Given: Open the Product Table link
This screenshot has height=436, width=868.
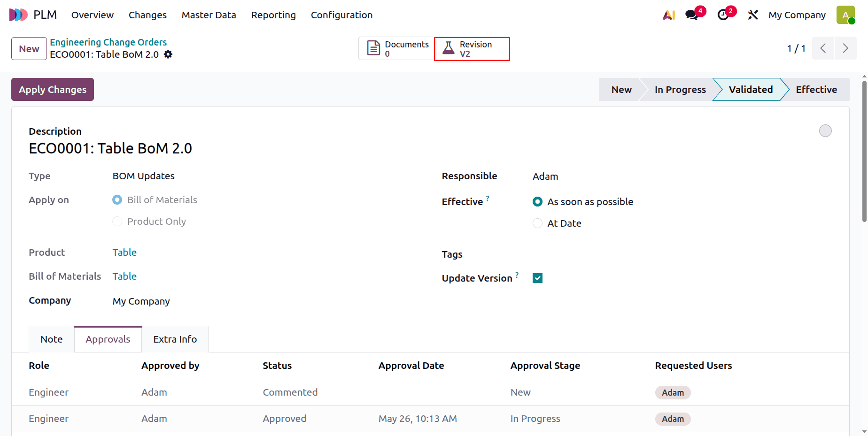Looking at the screenshot, I should click(x=124, y=252).
